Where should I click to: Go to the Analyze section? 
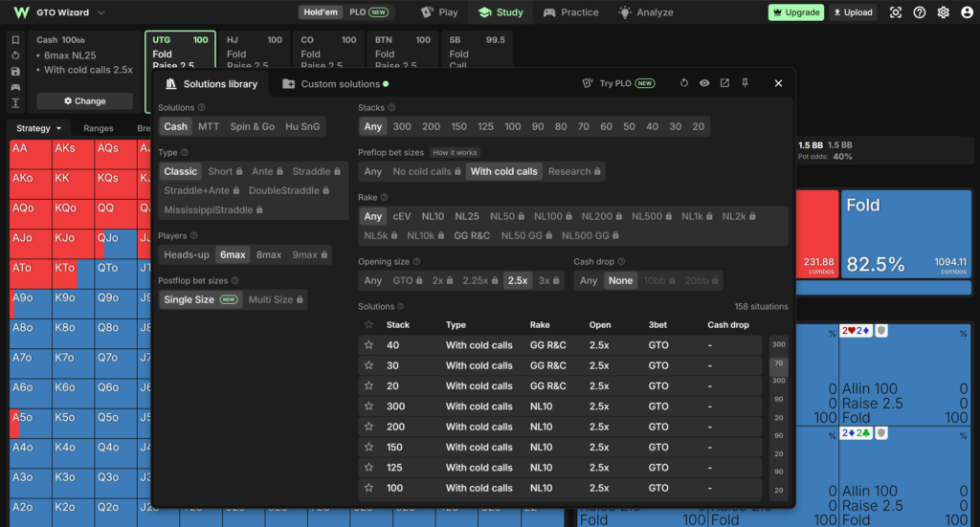646,12
